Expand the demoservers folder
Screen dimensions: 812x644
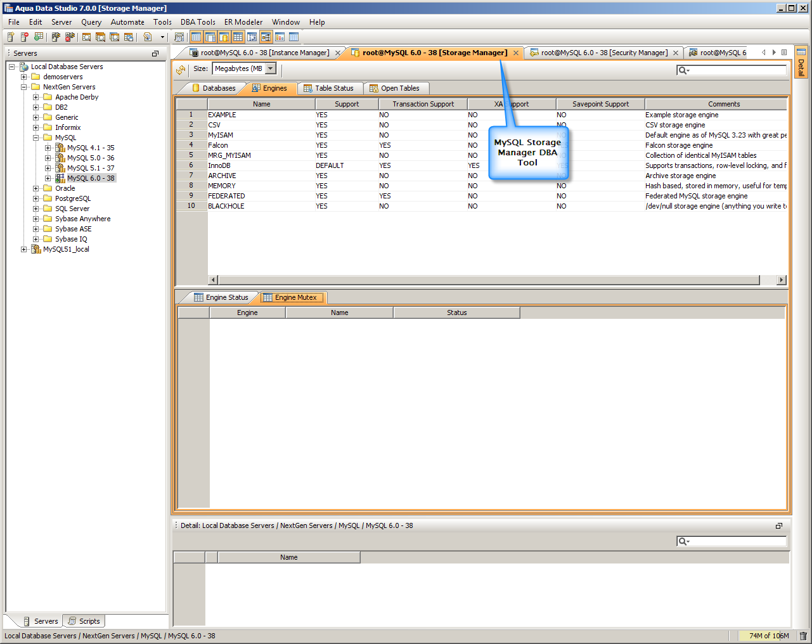point(24,77)
